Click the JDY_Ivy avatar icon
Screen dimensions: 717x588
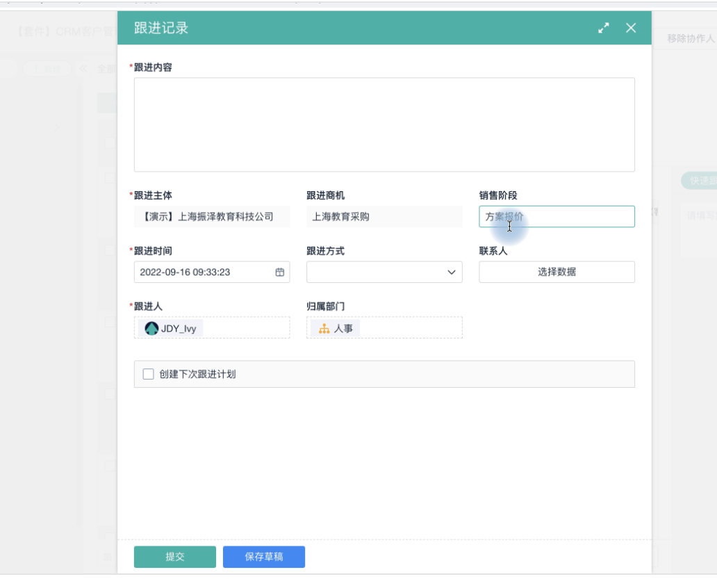[151, 328]
